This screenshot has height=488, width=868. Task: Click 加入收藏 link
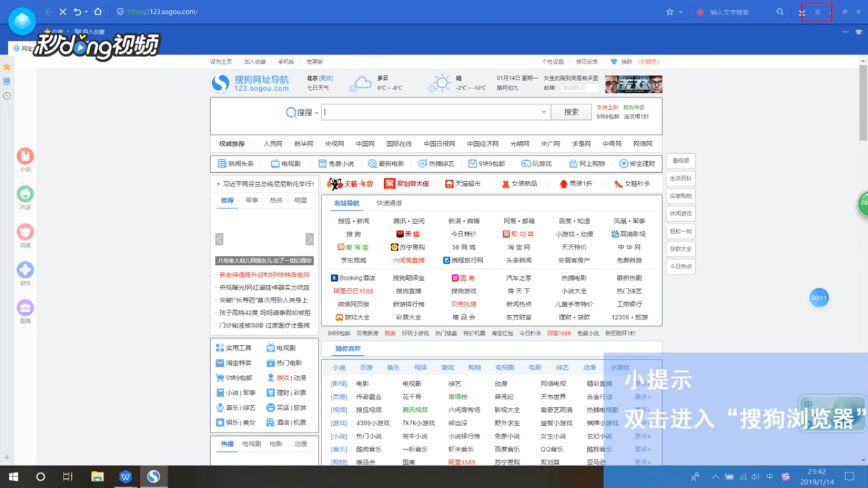click(255, 62)
